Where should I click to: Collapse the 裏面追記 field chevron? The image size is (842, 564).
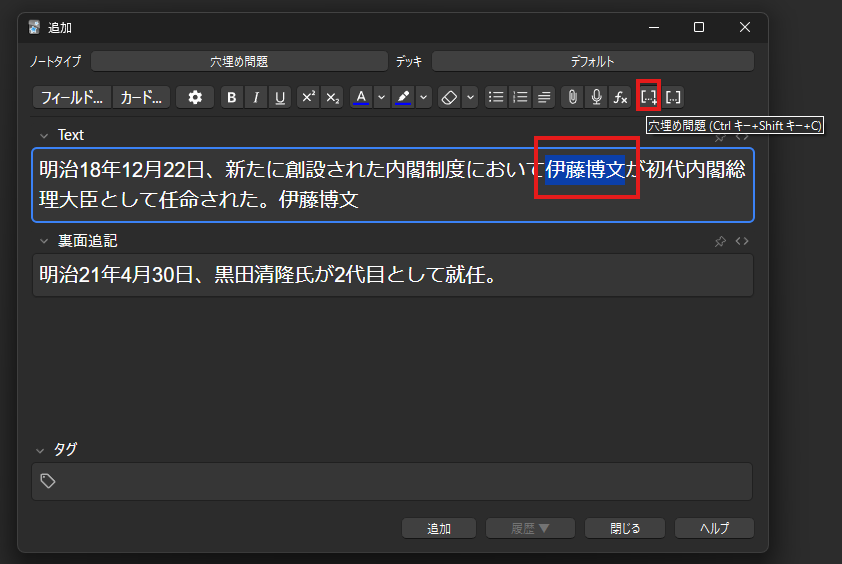[44, 241]
